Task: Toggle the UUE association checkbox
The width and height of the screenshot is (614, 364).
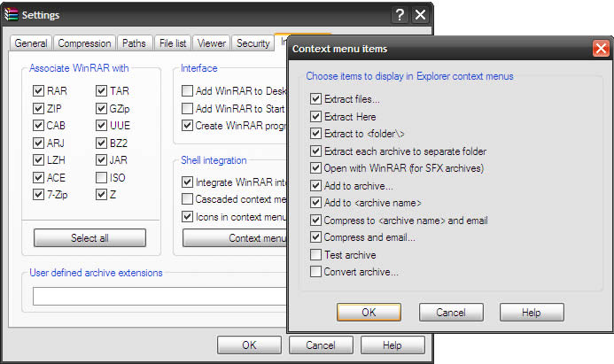Action: [101, 125]
